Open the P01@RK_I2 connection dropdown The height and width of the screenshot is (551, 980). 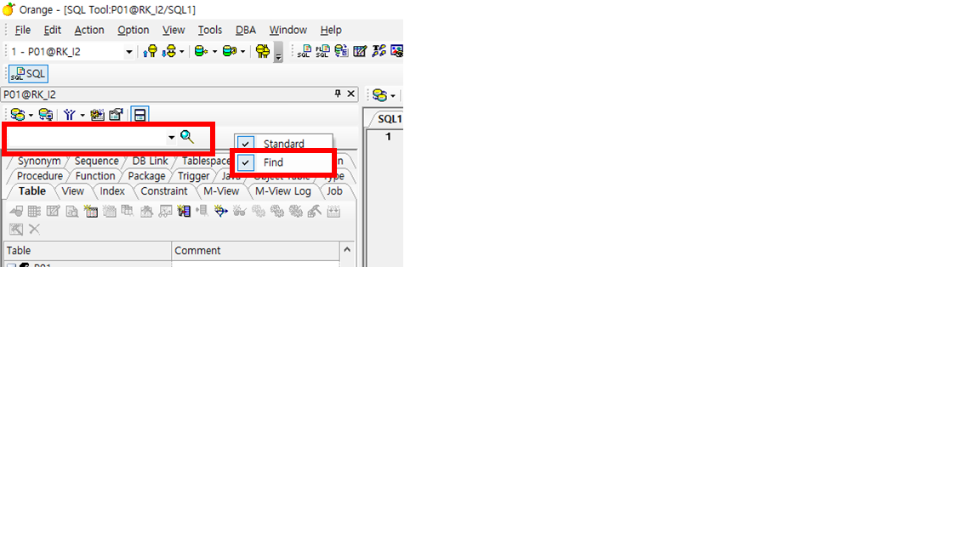point(129,52)
